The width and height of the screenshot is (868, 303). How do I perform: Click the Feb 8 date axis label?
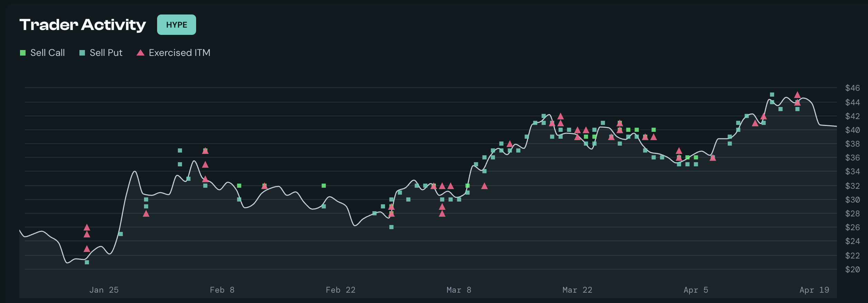(x=222, y=290)
